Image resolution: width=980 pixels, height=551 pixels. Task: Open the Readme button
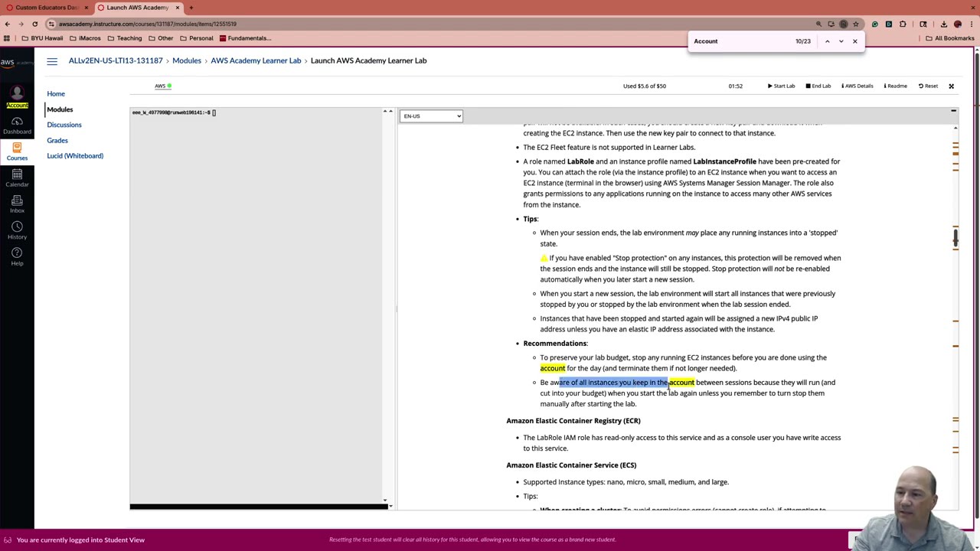tap(894, 86)
